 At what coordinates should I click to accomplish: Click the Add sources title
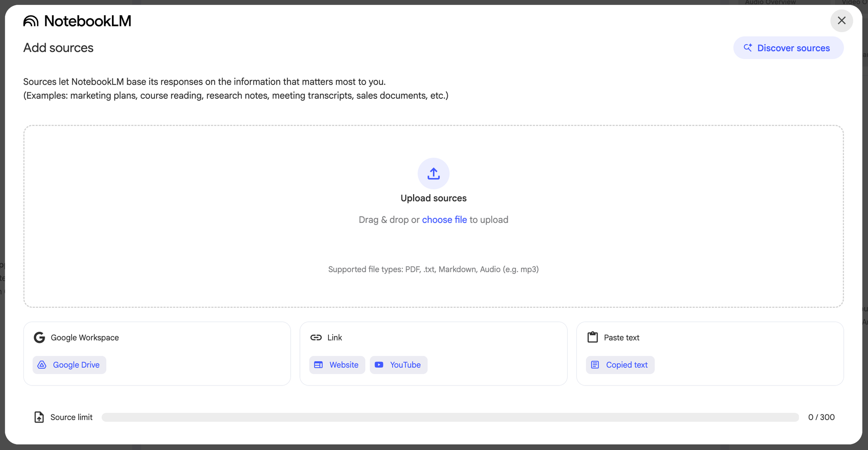point(59,48)
